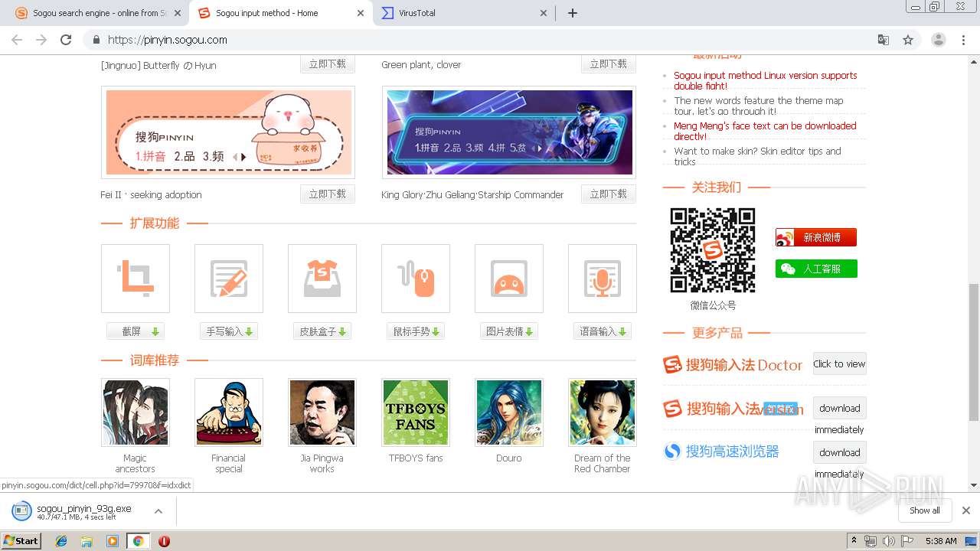Open the Douro dictionary thumbnail
This screenshot has height=551, width=980.
pyautogui.click(x=509, y=412)
